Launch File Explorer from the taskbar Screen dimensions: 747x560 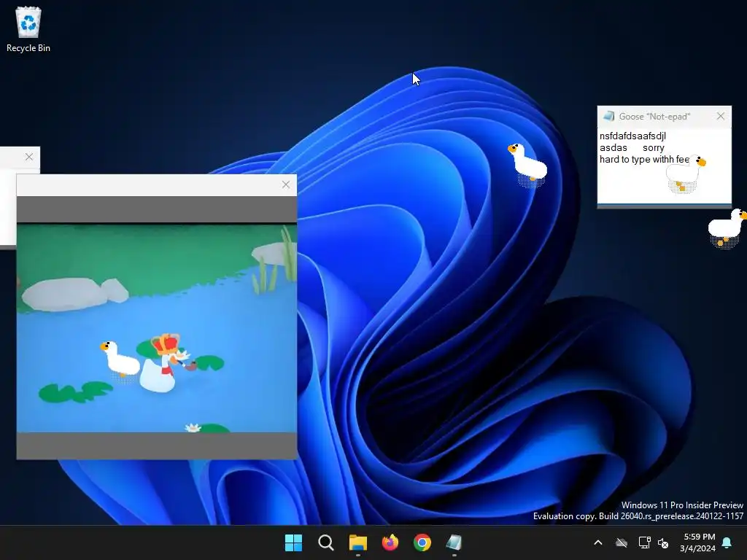coord(357,542)
